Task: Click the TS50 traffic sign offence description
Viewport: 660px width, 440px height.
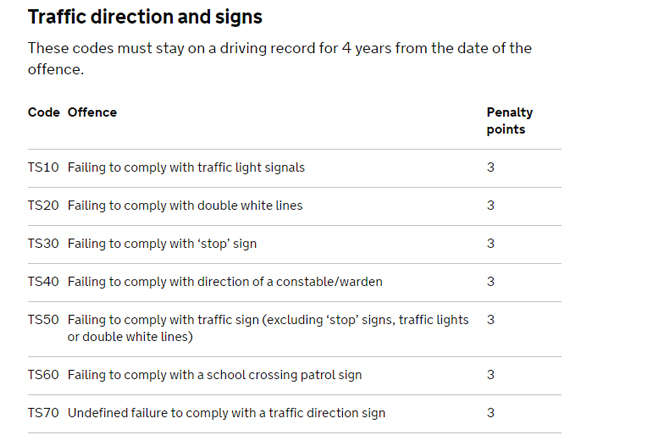Action: [268, 328]
